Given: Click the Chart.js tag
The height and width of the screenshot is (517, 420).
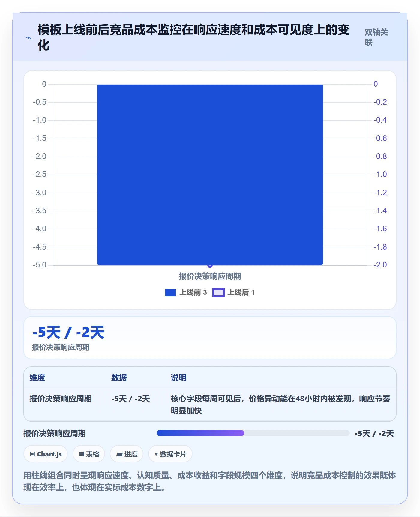Looking at the screenshot, I should click(x=46, y=454).
